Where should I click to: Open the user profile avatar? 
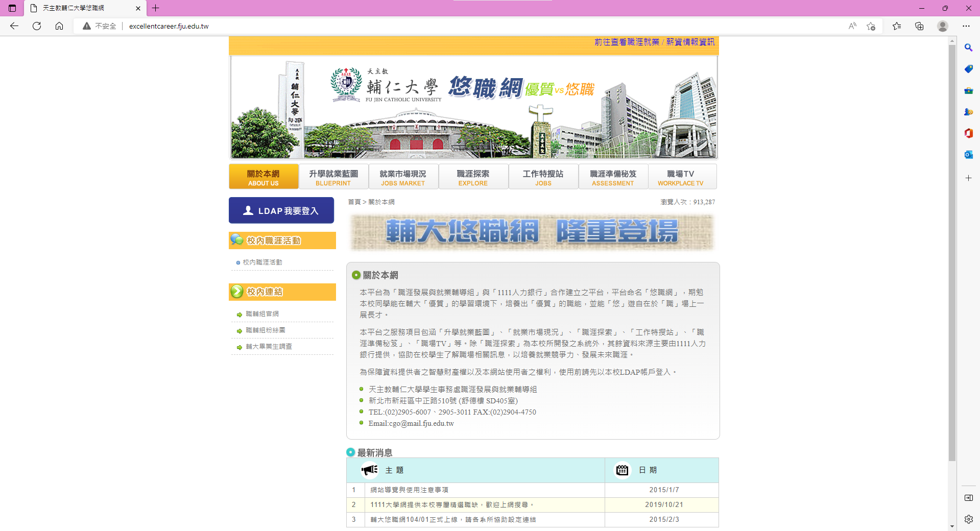pyautogui.click(x=943, y=26)
